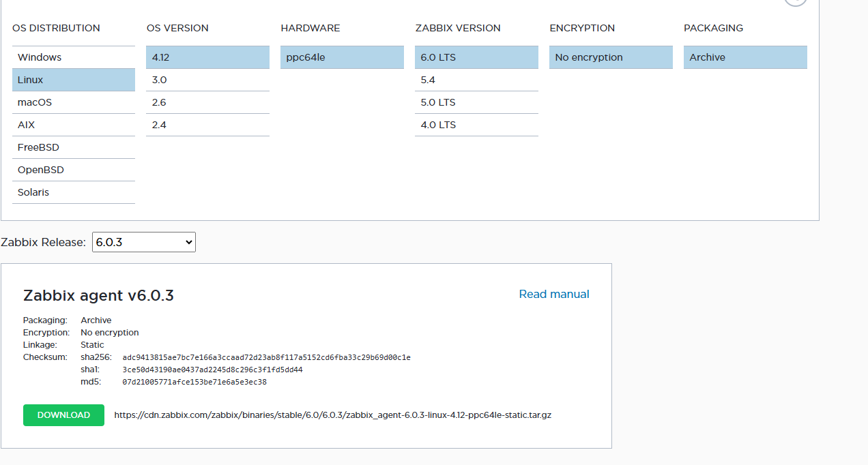
Task: Click the OS DISTRIBUTION column header
Action: [x=56, y=28]
